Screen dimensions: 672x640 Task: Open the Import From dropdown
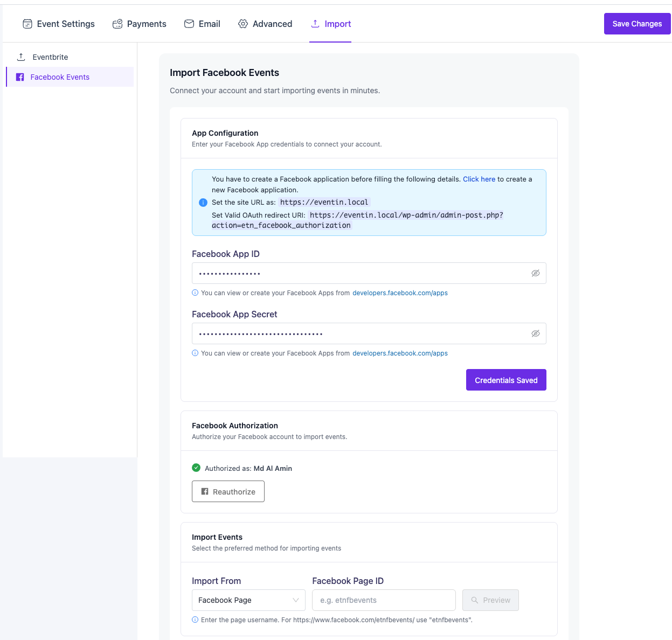248,600
